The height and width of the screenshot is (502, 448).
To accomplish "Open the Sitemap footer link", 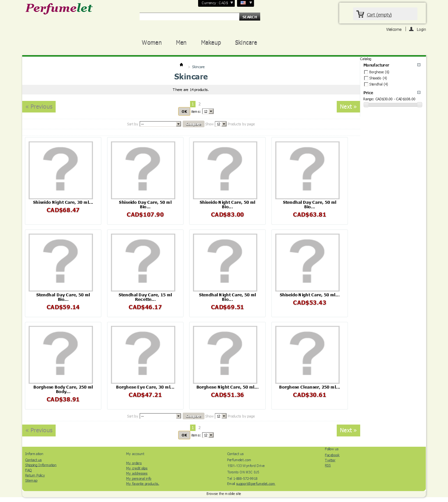I will [31, 480].
